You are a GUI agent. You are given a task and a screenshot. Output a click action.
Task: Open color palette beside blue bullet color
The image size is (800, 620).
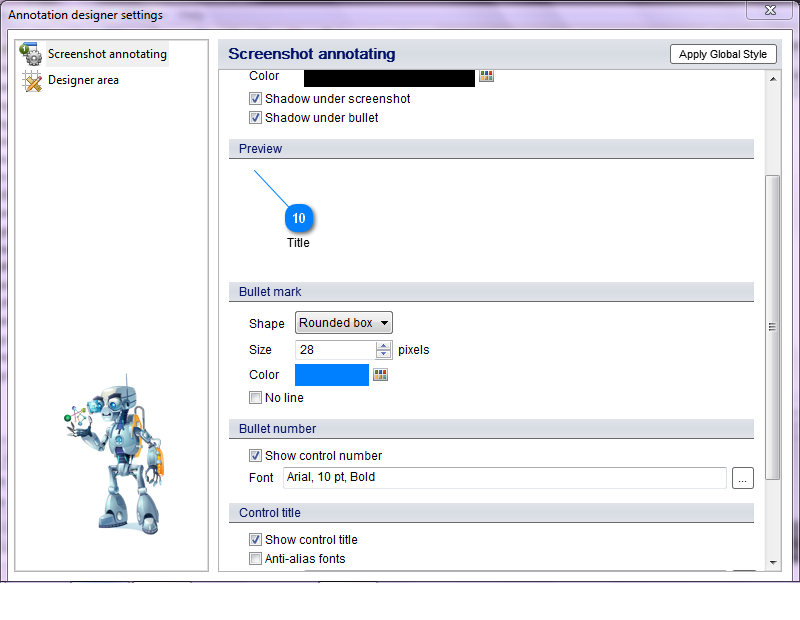click(381, 375)
